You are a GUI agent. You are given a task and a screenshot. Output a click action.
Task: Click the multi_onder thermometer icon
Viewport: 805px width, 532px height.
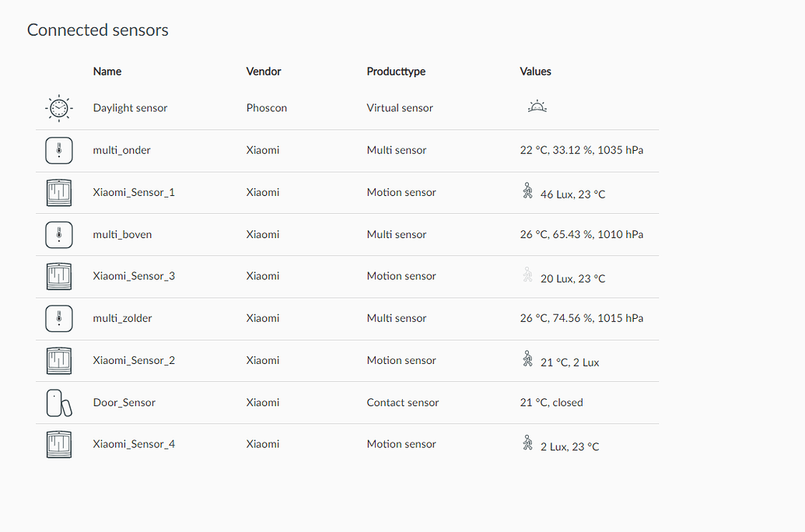pos(58,150)
